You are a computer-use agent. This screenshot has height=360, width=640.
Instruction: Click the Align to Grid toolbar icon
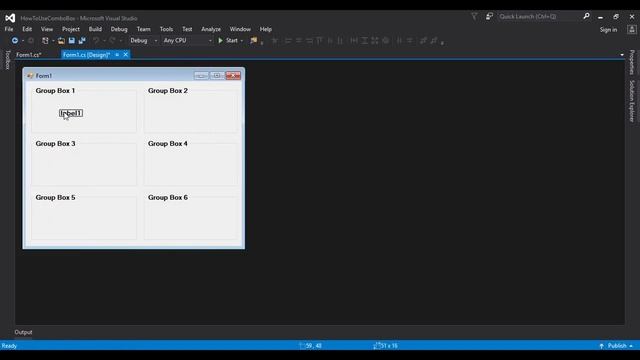(275, 40)
